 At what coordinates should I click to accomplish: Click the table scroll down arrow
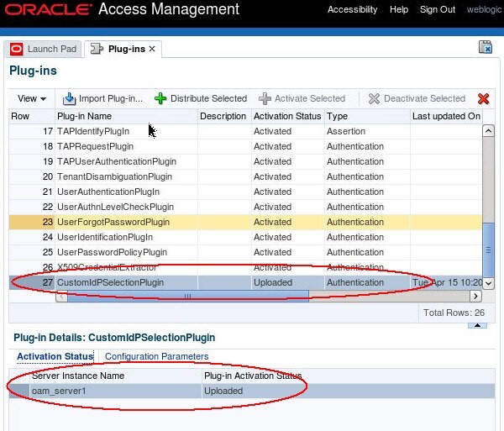[488, 283]
